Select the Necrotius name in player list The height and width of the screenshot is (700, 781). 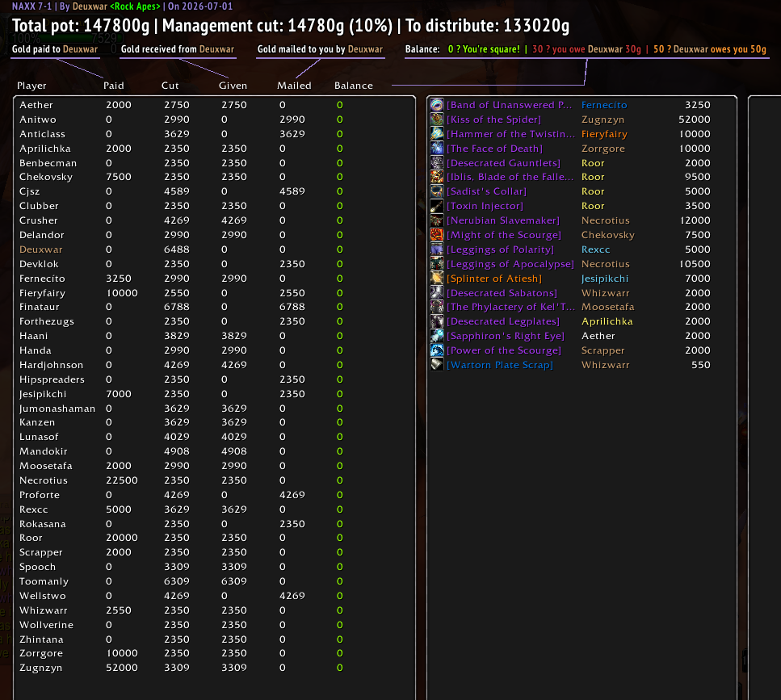(44, 480)
